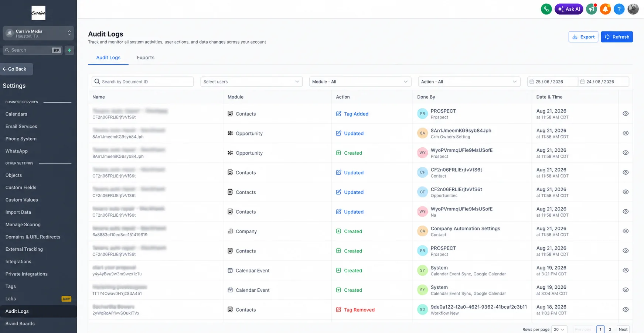Open the Rows per page 20 dropdown
The image size is (644, 333).
(x=559, y=329)
